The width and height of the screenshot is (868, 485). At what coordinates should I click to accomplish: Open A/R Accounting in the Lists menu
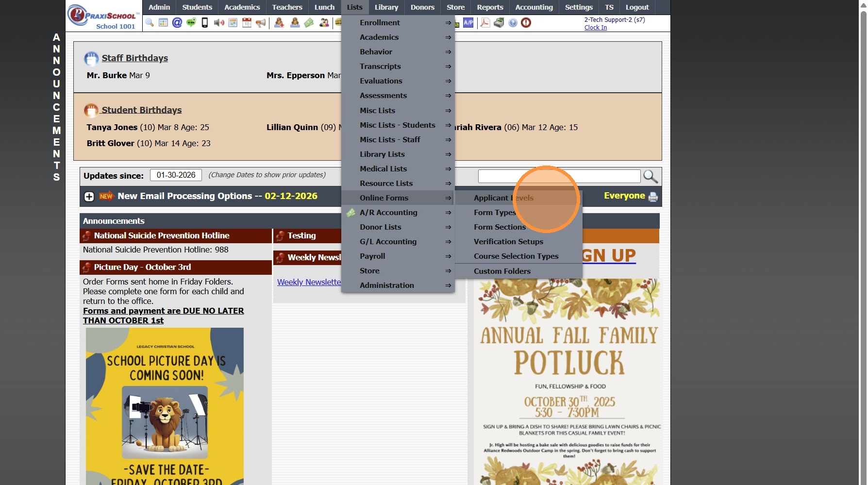click(x=398, y=213)
